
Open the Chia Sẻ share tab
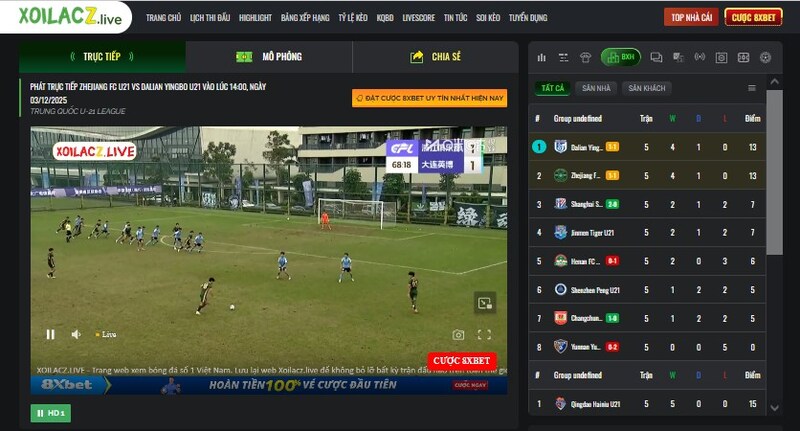click(436, 57)
